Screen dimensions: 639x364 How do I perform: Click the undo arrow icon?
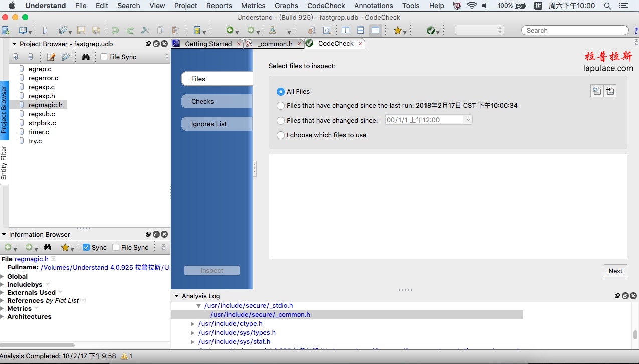115,30
